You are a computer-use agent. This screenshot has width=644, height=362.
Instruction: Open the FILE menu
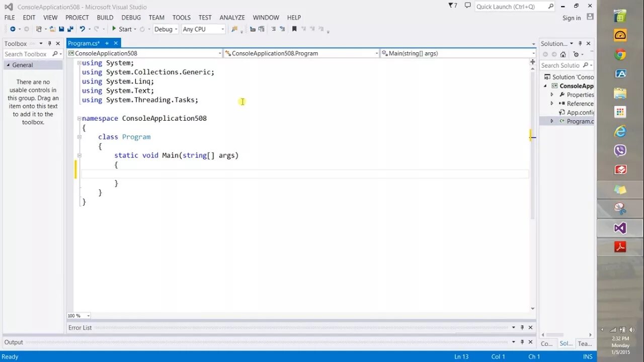coord(10,18)
